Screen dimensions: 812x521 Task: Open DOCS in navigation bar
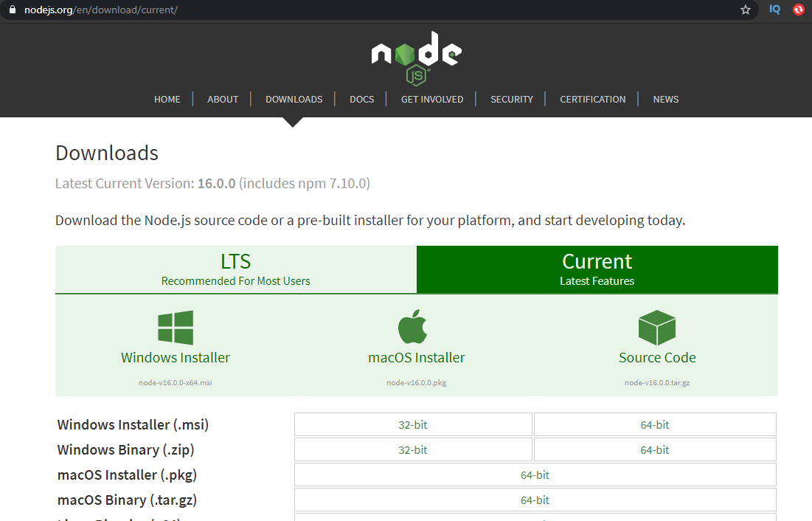click(361, 99)
